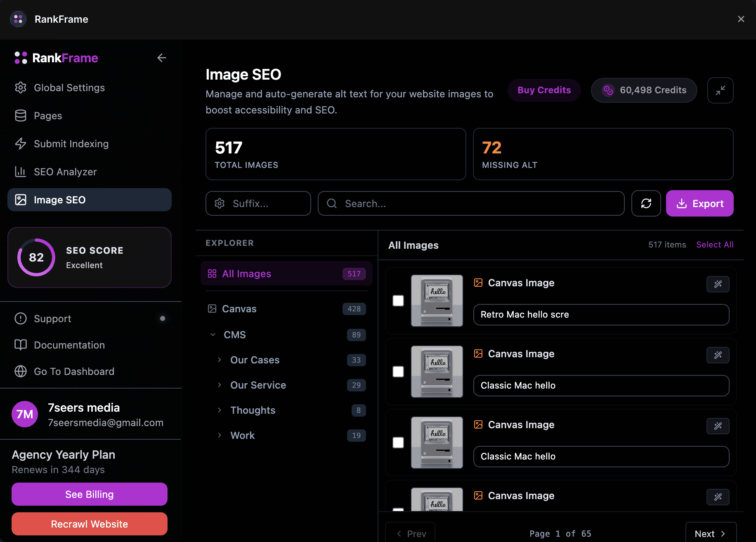This screenshot has width=756, height=542.
Task: Click the Support info circle icon
Action: (21, 318)
